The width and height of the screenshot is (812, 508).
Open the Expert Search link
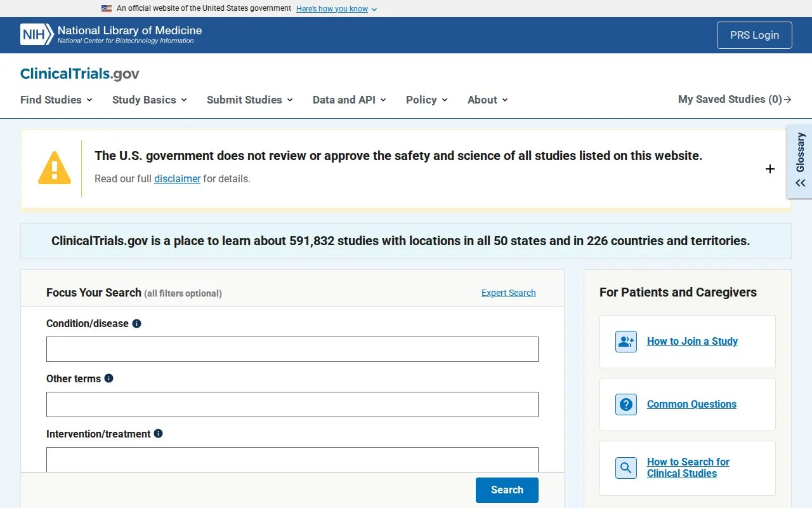(x=509, y=293)
